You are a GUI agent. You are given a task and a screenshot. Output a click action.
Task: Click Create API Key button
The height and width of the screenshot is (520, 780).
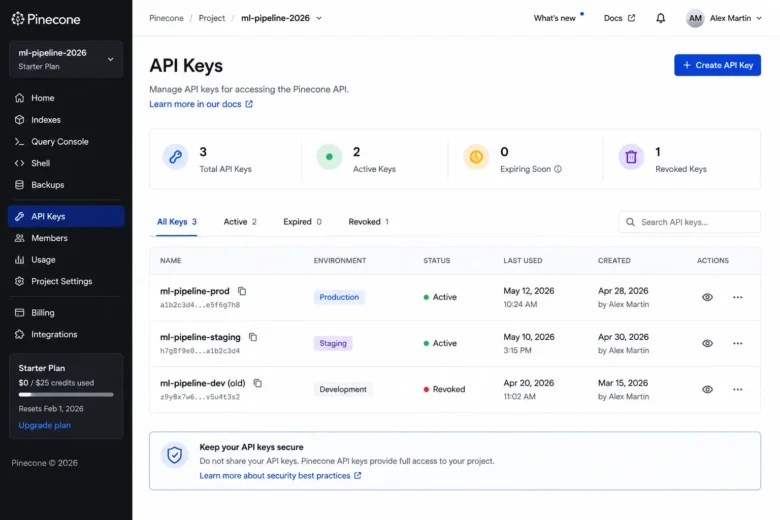(x=717, y=65)
